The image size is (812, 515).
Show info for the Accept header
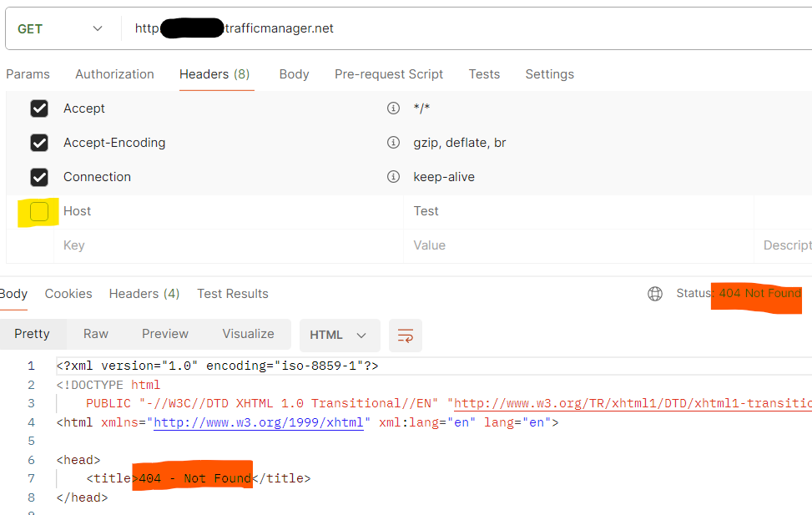394,108
